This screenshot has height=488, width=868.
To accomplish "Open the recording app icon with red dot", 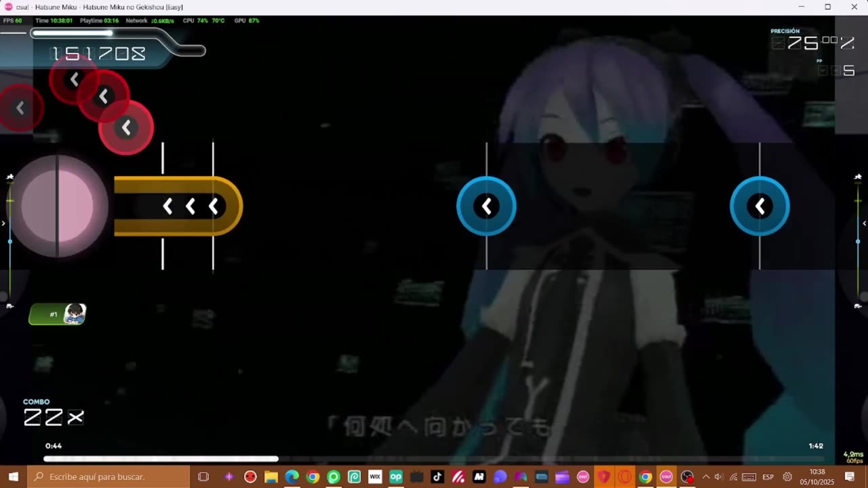I will click(x=687, y=476).
